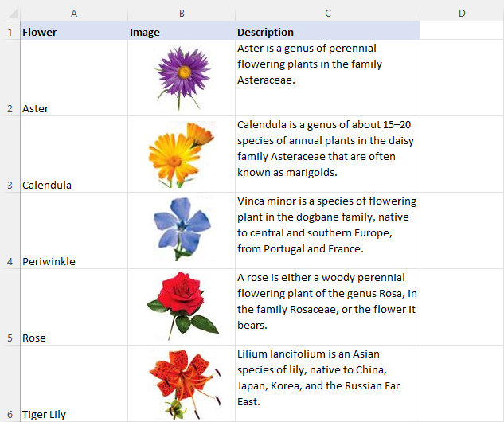This screenshot has width=504, height=422.
Task: Select column D header
Action: pos(462,13)
